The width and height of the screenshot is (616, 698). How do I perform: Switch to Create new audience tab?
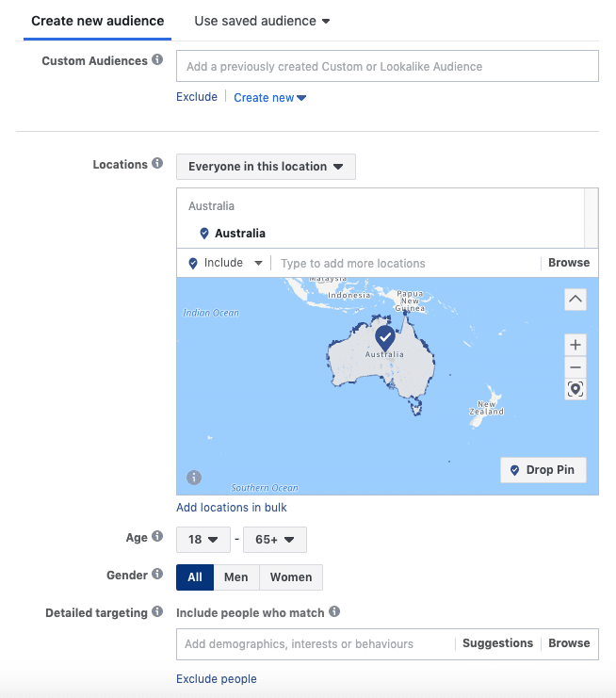98,21
